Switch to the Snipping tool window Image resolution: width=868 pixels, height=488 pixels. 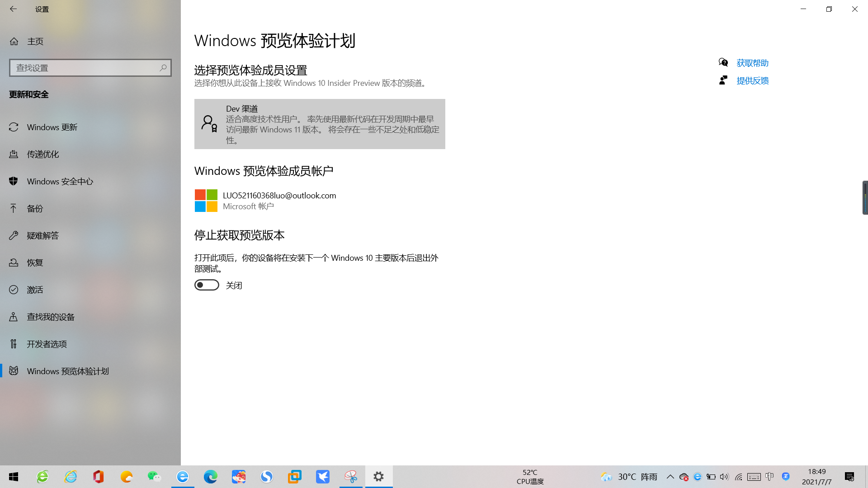point(351,477)
